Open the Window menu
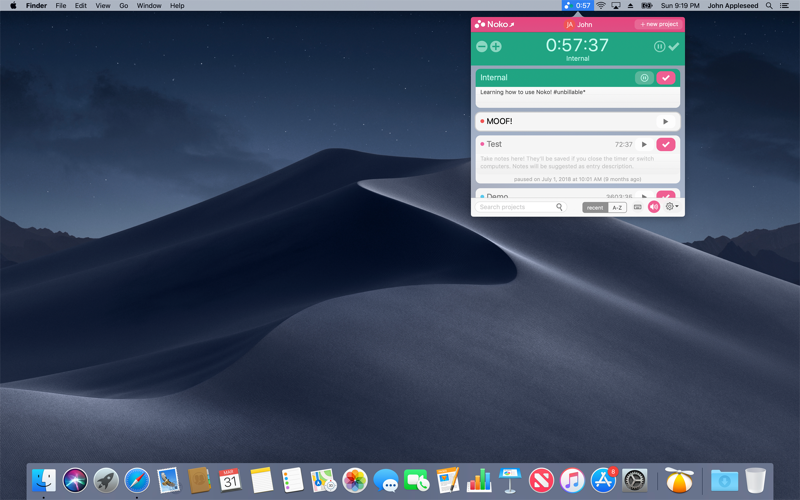The image size is (800, 500). click(x=149, y=6)
